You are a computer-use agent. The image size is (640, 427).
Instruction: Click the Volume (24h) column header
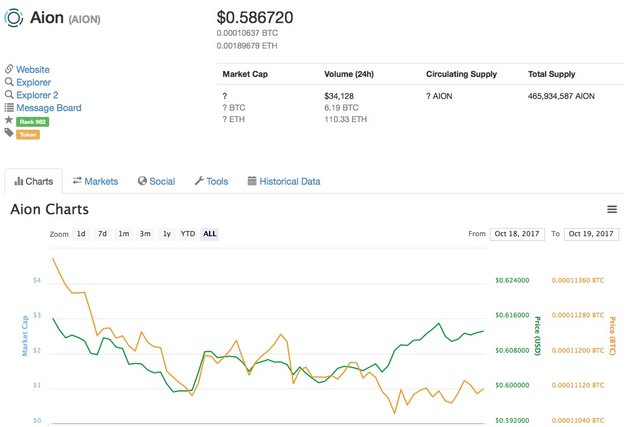[x=349, y=74]
